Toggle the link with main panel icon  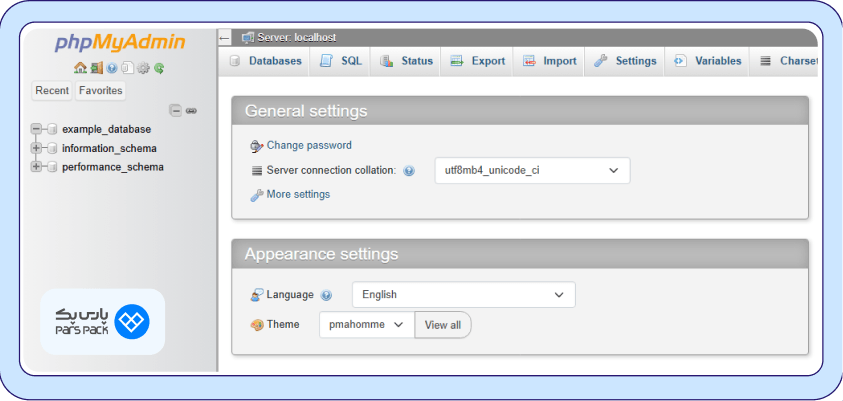pyautogui.click(x=191, y=111)
